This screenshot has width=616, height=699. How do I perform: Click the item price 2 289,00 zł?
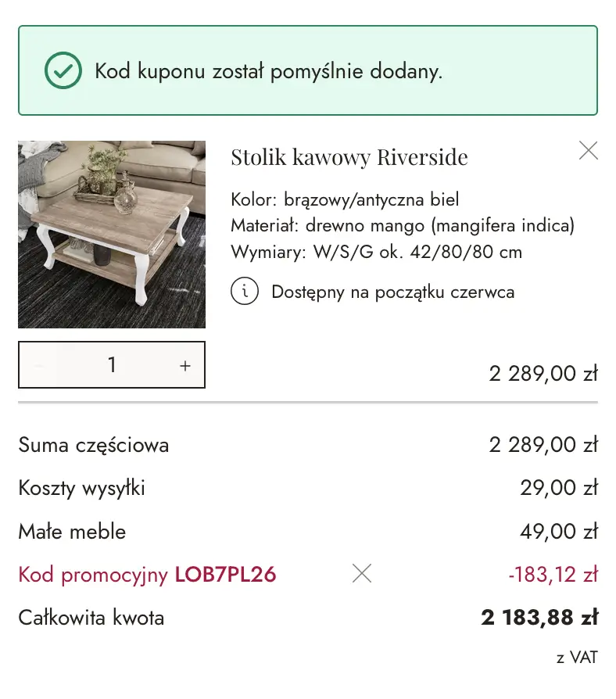[x=543, y=374]
